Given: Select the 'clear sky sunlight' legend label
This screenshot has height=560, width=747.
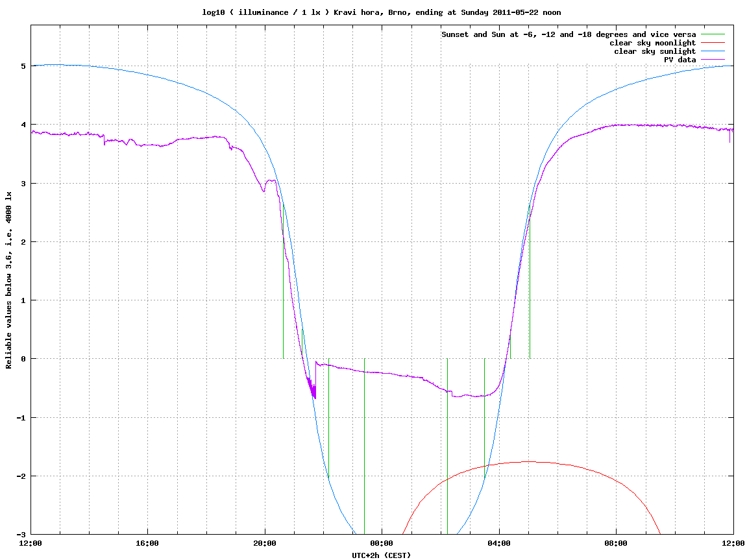Looking at the screenshot, I should click(x=655, y=51).
